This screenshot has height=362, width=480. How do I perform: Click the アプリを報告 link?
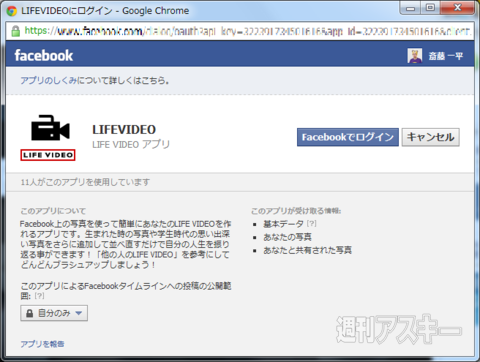click(42, 344)
